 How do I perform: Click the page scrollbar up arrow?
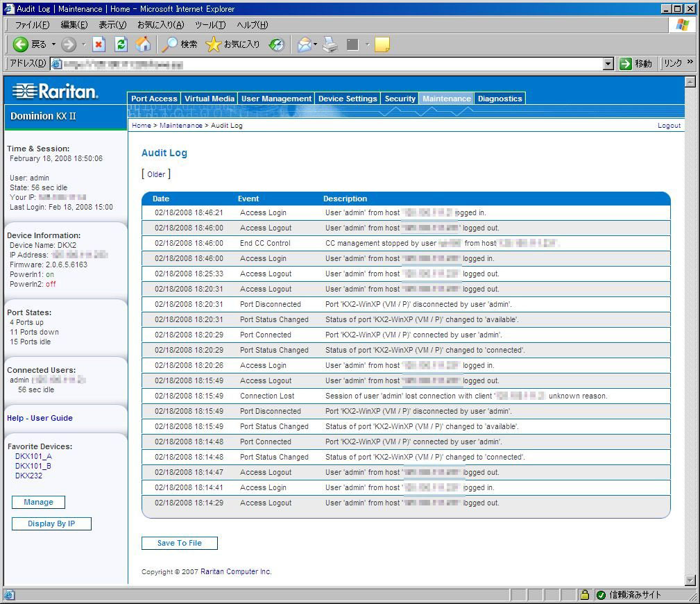click(x=690, y=82)
